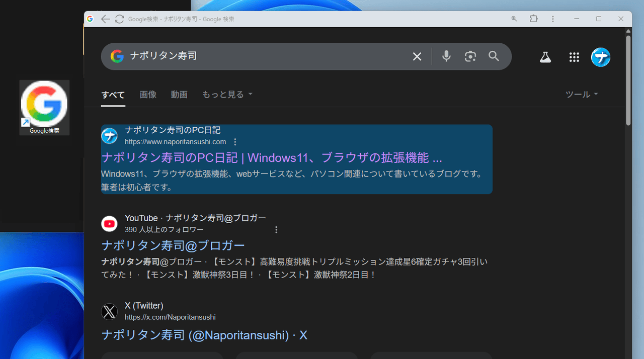
Task: Reload the page with the refresh icon
Action: click(119, 19)
